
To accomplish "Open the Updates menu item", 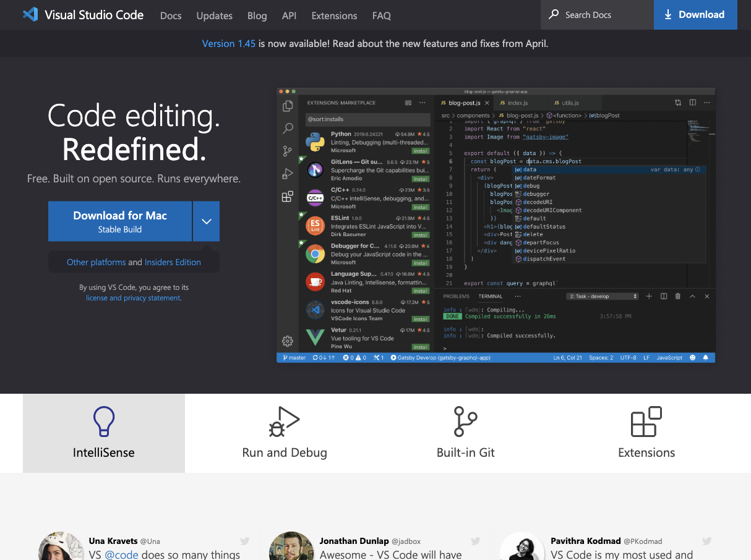I will (215, 15).
